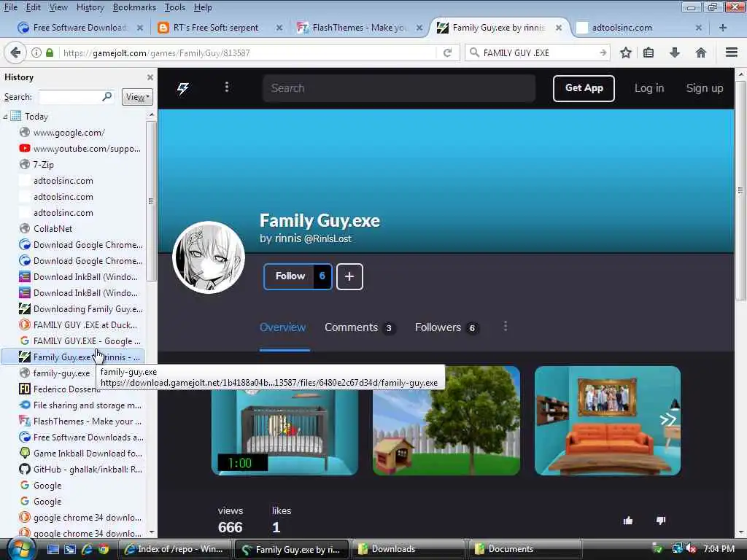Click the green padlock security icon

(x=50, y=52)
